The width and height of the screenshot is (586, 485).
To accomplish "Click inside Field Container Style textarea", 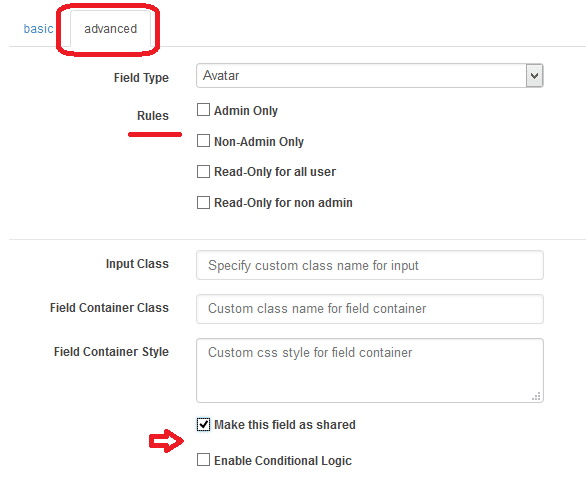I will coord(370,370).
